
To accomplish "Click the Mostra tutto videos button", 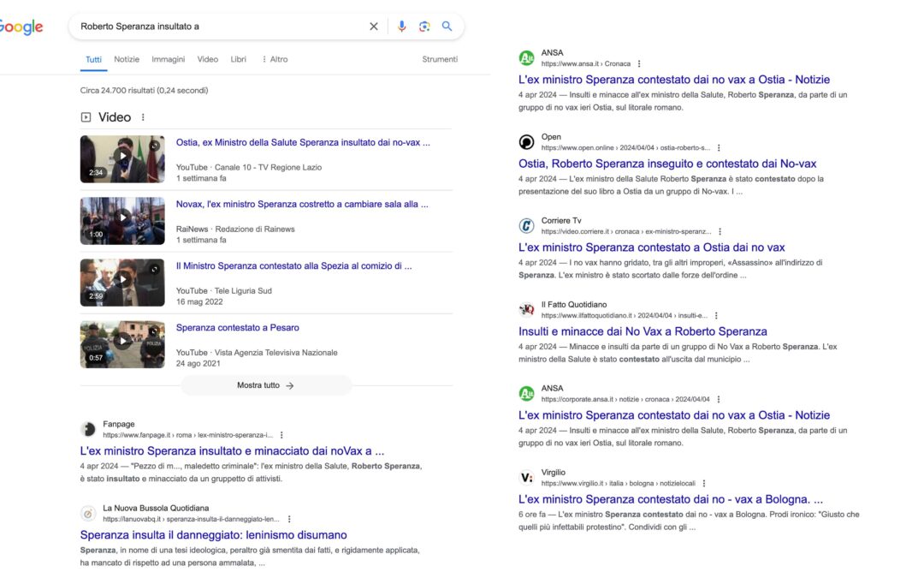I will (266, 385).
